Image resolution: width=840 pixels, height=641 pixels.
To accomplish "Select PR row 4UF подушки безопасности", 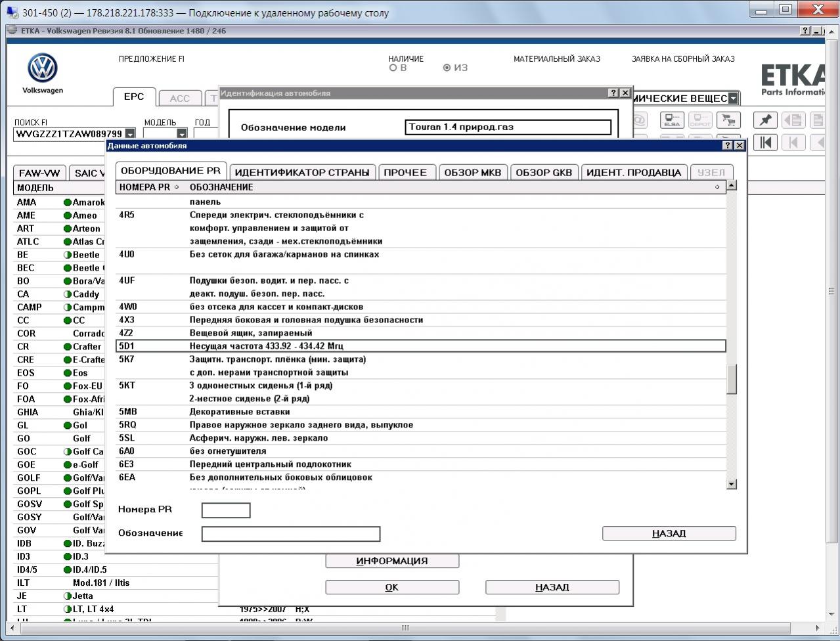I will tap(421, 287).
